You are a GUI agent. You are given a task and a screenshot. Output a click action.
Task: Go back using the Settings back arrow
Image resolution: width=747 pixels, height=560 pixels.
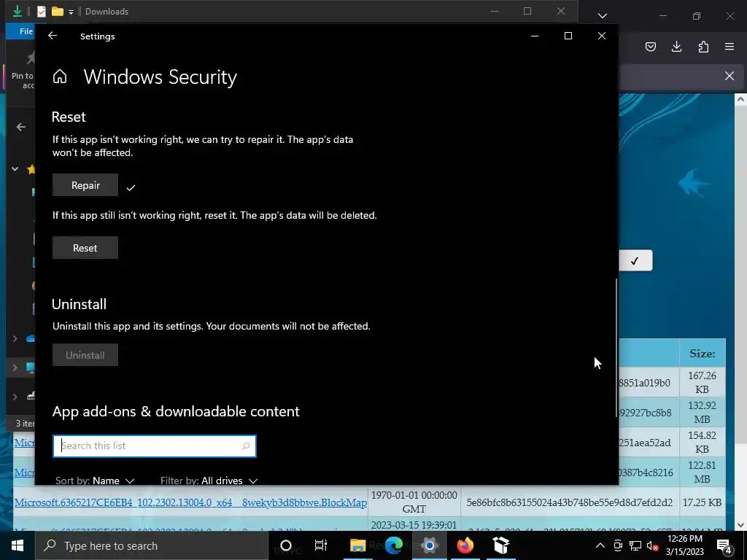click(x=53, y=36)
